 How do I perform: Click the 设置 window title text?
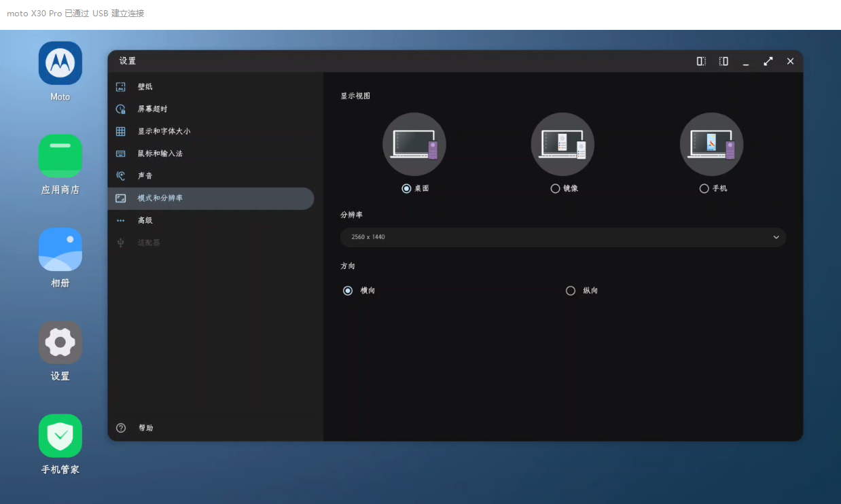pos(128,61)
